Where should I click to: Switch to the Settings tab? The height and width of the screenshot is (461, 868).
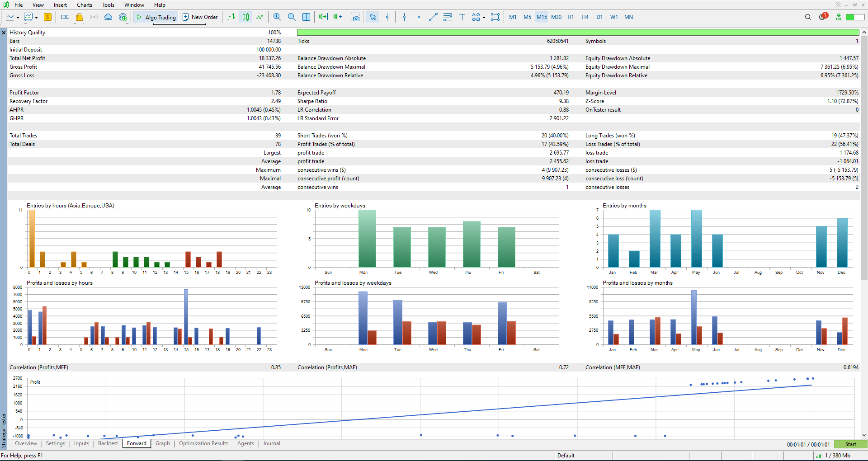click(56, 443)
